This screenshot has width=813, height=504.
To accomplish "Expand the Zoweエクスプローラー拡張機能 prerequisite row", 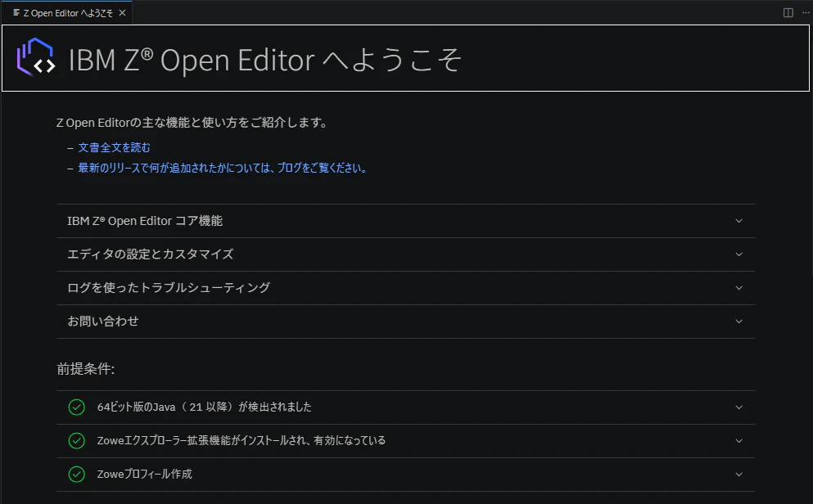I will click(x=405, y=441).
